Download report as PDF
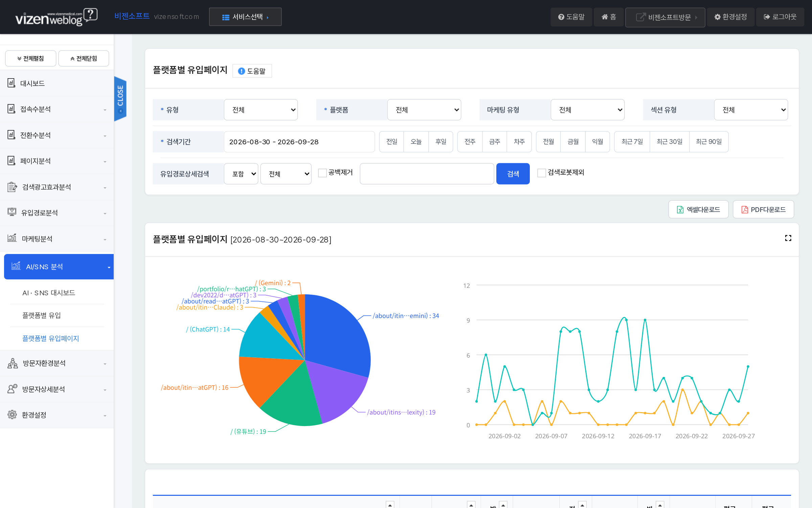 [x=763, y=209]
